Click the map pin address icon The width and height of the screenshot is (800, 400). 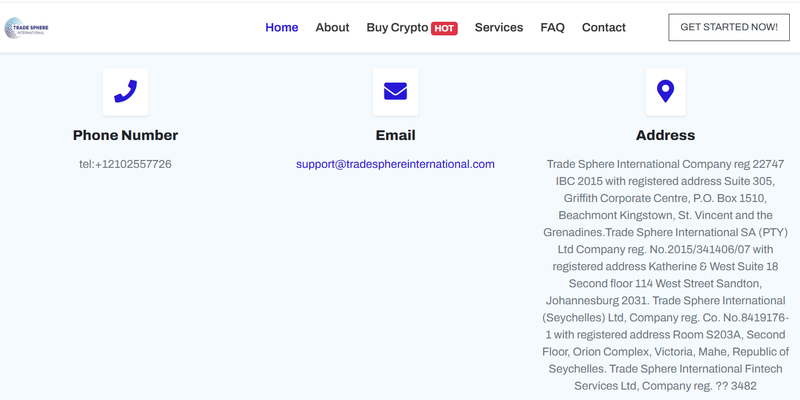click(x=665, y=91)
